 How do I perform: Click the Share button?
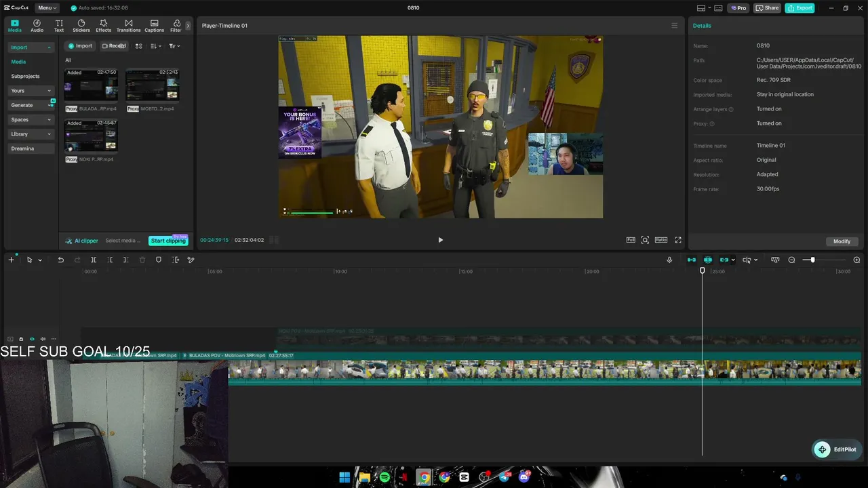pyautogui.click(x=768, y=8)
